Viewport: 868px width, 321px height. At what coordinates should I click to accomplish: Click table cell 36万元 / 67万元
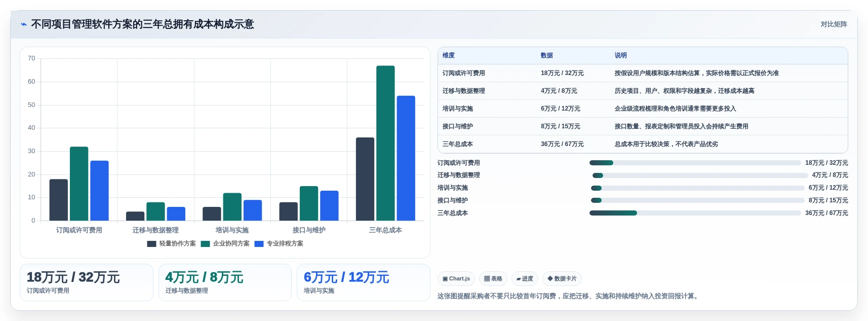pyautogui.click(x=562, y=144)
